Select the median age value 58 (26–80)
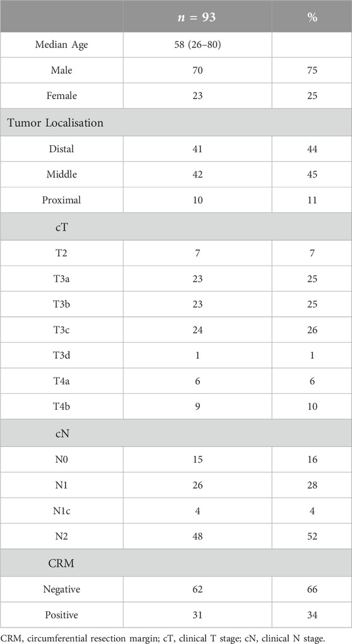This screenshot has width=352, height=644. (197, 44)
